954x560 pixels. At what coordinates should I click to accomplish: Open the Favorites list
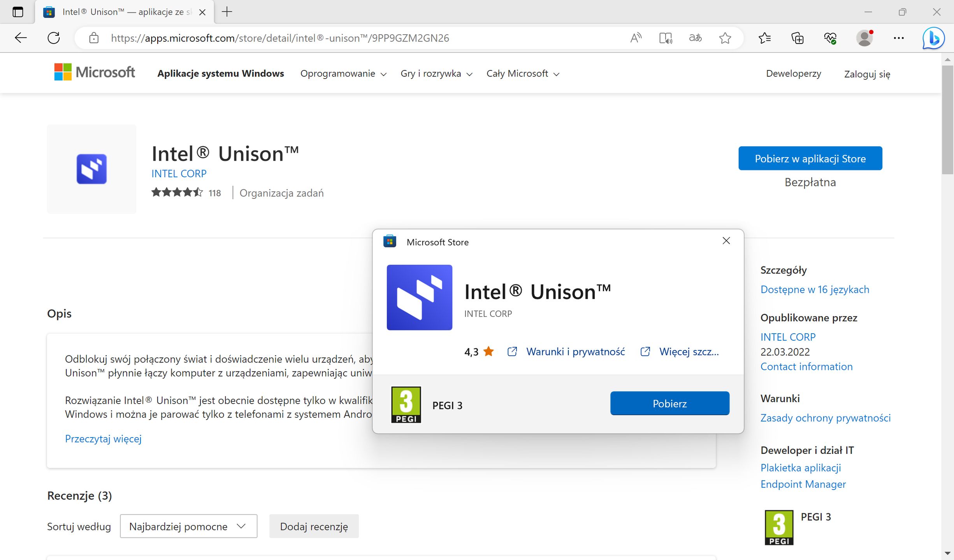[765, 38]
